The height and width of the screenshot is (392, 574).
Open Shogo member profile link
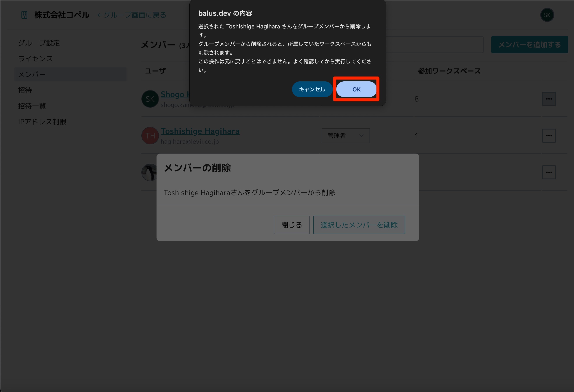pyautogui.click(x=175, y=94)
